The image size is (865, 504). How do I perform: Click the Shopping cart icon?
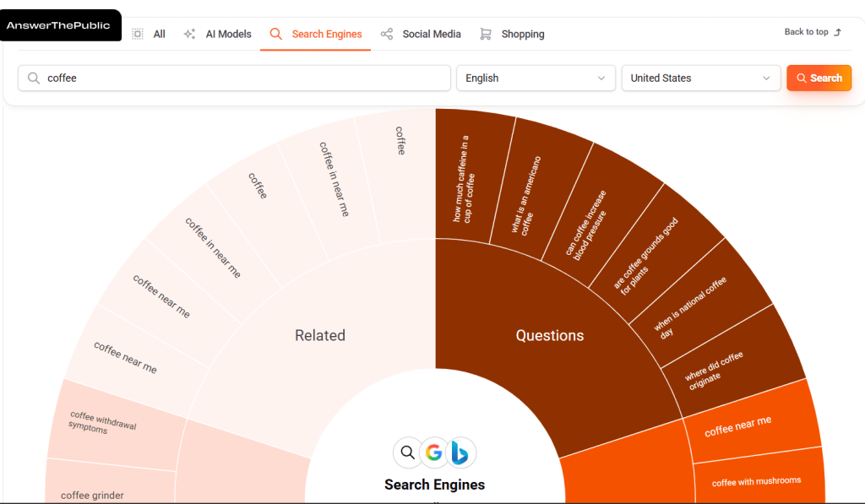[486, 34]
